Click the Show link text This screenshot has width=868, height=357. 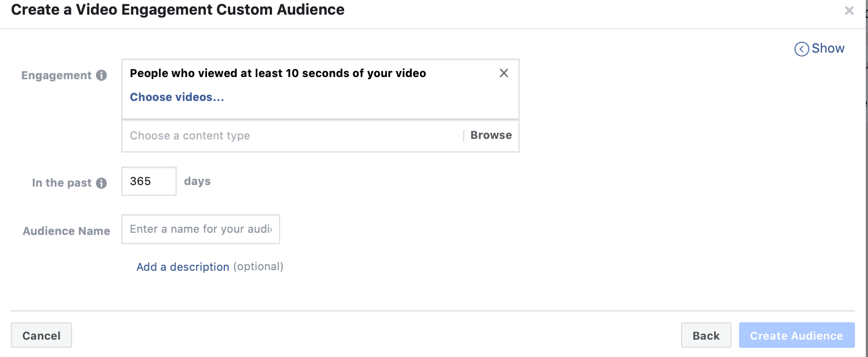(x=828, y=49)
